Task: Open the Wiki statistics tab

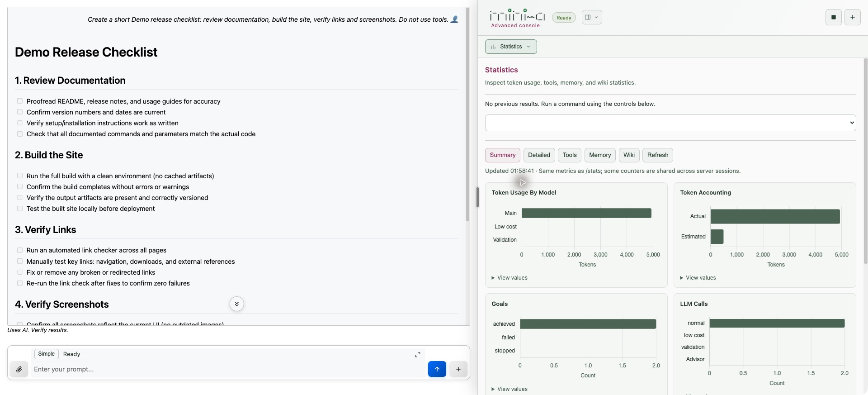Action: 629,155
